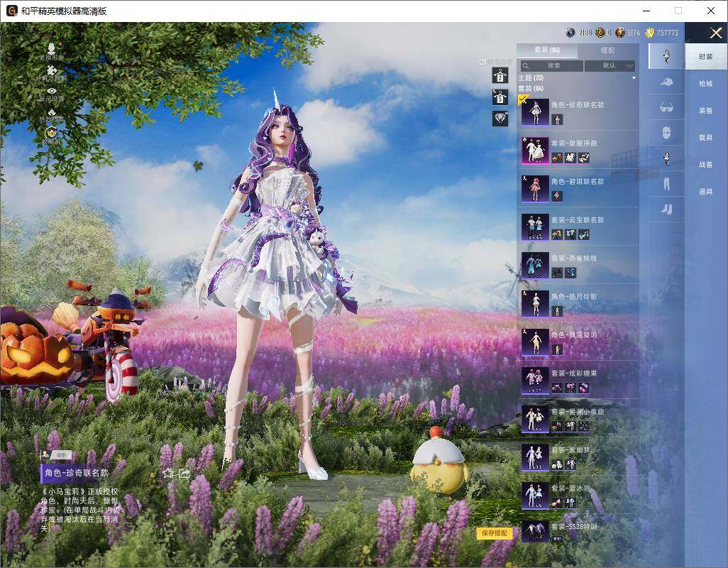Image resolution: width=728 pixels, height=568 pixels.
Task: Switch to the 套装 (114) tab
Action: (547, 50)
